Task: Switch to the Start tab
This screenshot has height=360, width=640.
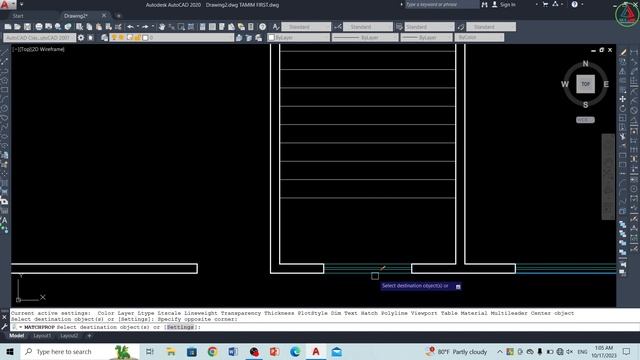Action: 18,16
